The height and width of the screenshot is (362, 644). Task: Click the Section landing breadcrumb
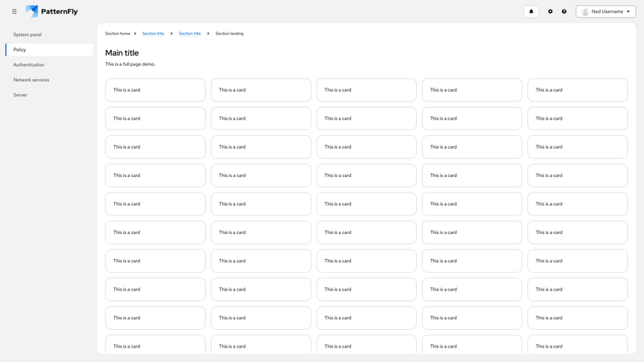tap(229, 34)
